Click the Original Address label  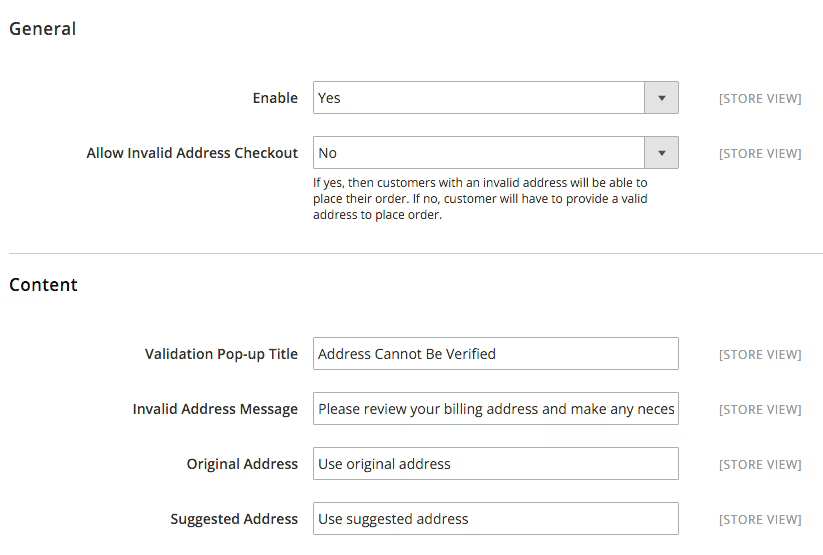pos(242,464)
